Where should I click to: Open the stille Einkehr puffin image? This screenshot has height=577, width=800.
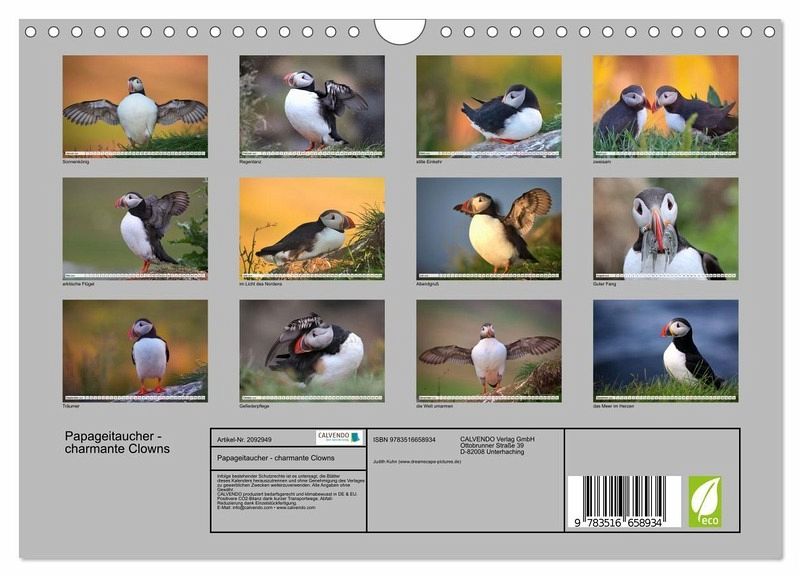tap(489, 106)
